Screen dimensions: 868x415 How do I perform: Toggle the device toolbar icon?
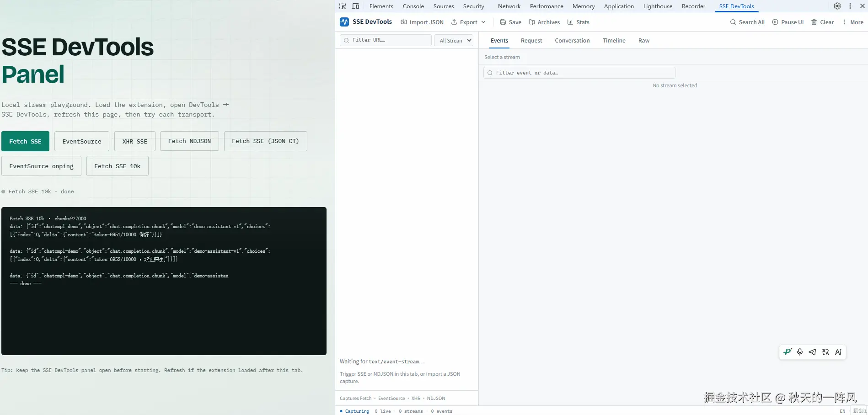click(x=355, y=6)
